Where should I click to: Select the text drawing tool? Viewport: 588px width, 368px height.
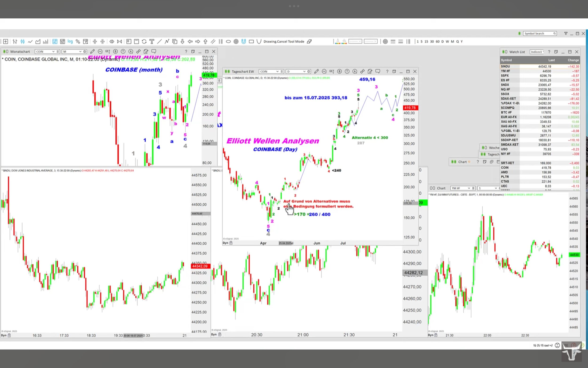[x=152, y=42]
